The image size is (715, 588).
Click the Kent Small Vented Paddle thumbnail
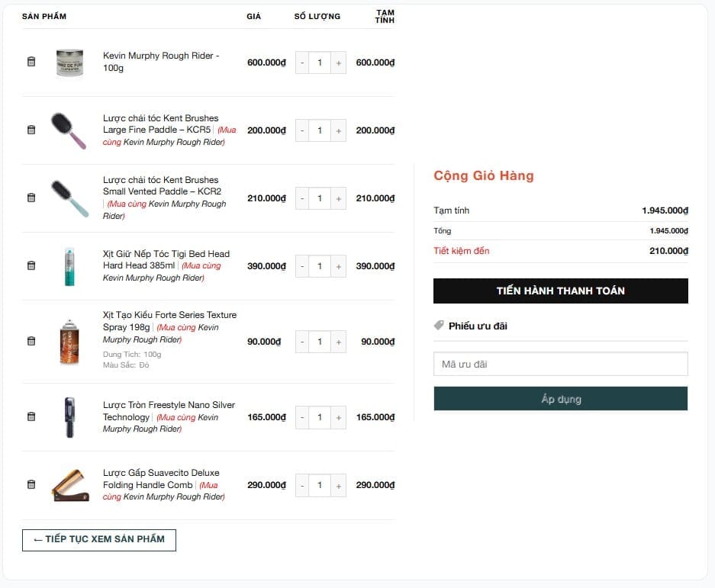(x=69, y=198)
